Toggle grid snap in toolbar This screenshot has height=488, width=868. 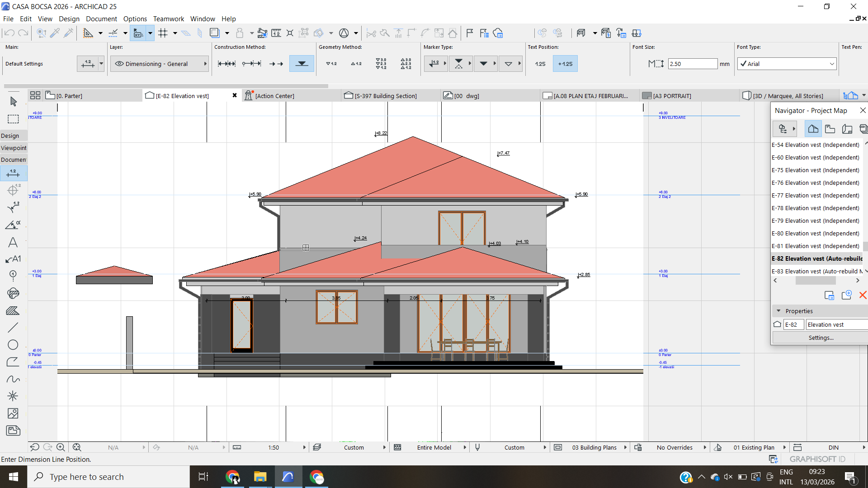point(163,33)
